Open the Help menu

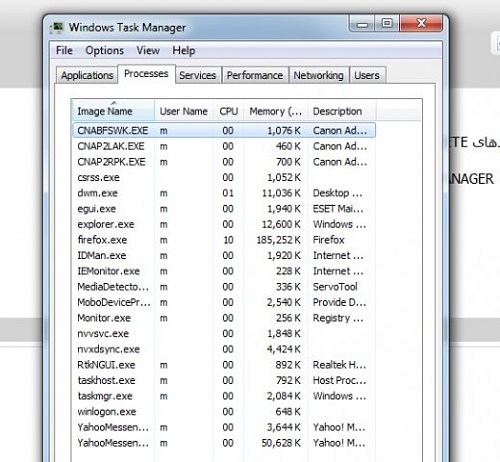(x=184, y=51)
